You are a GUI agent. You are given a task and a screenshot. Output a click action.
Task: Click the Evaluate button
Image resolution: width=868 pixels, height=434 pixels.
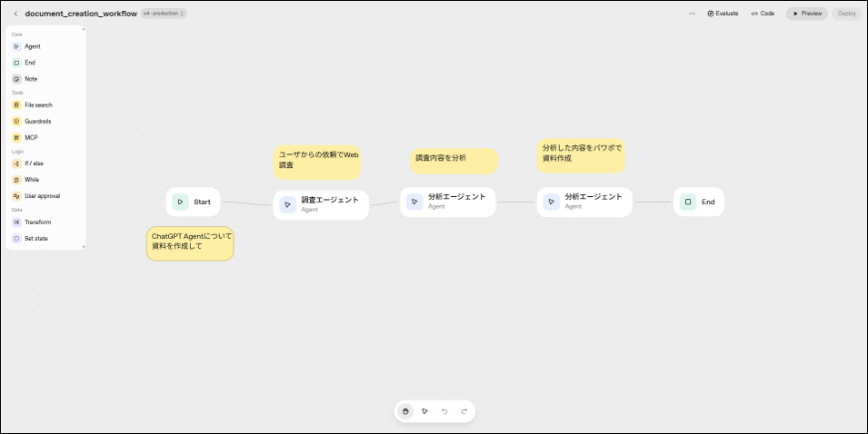pos(723,14)
